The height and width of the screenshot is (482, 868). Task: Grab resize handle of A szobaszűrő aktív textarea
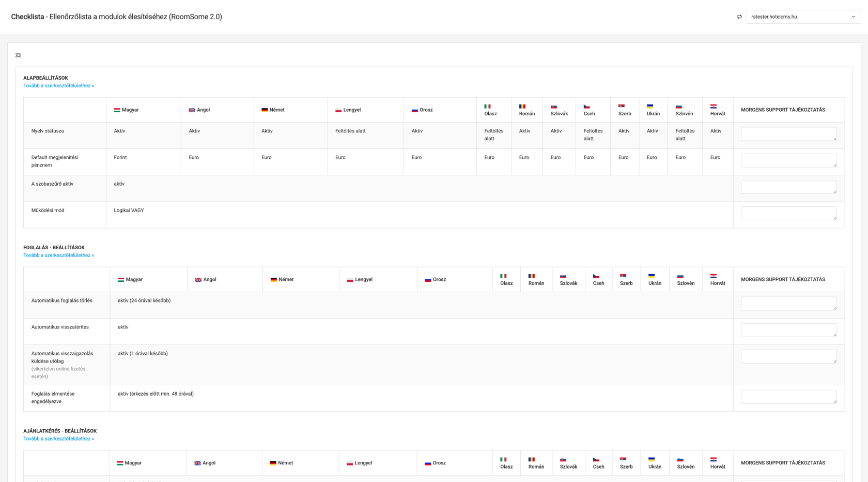pyautogui.click(x=834, y=191)
